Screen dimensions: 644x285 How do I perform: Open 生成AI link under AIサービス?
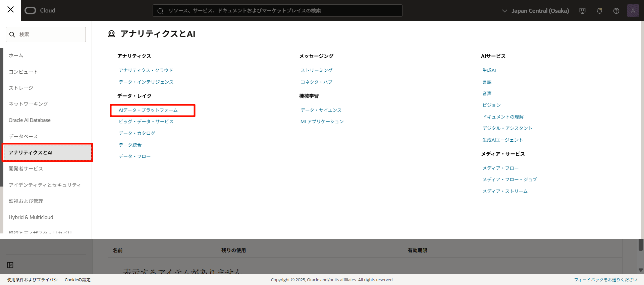(x=489, y=70)
